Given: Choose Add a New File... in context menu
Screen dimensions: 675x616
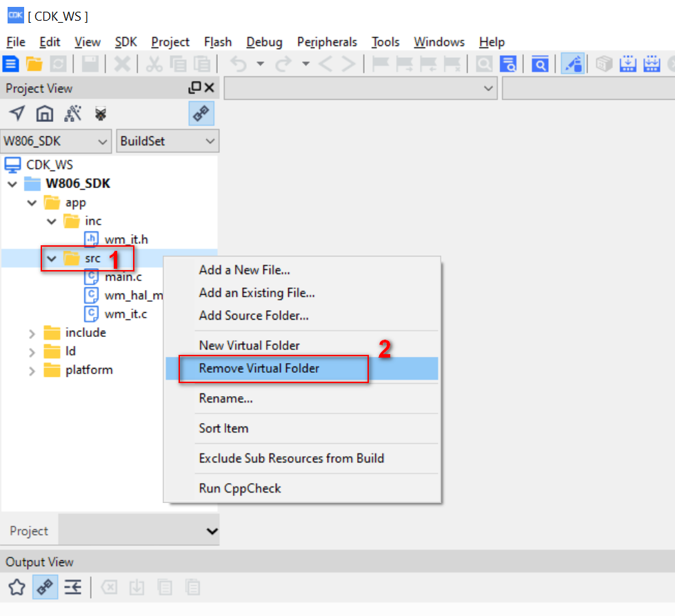Looking at the screenshot, I should click(x=302, y=270).
